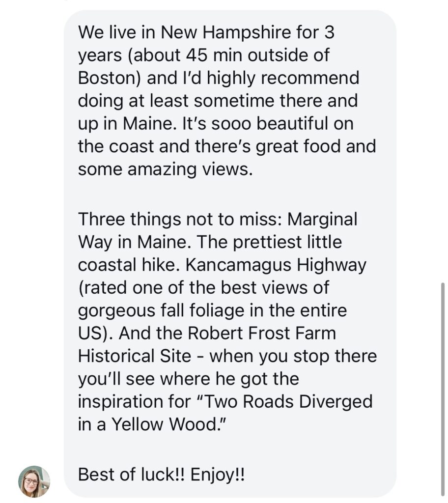Select the "Historical Site" text
The image size is (448, 503).
[134, 356]
